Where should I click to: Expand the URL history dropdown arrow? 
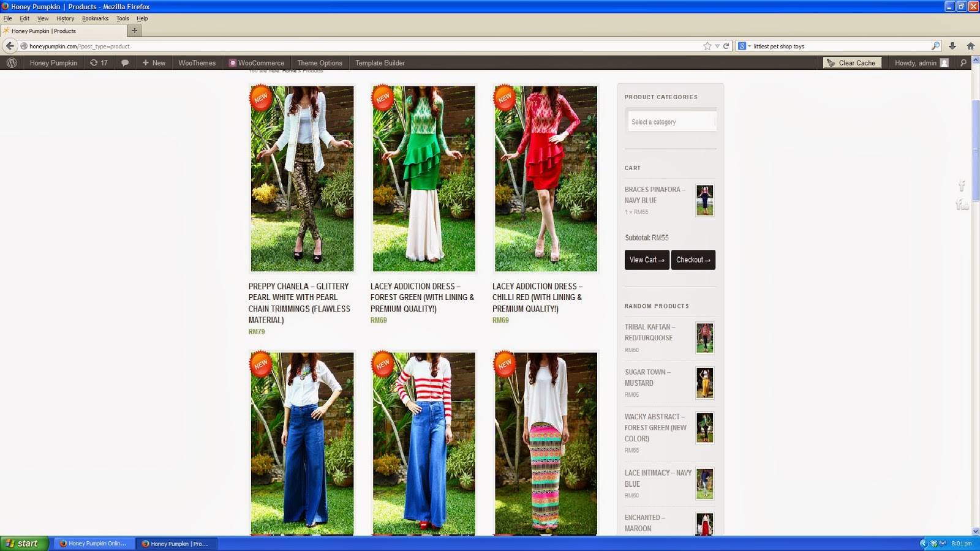pos(717,46)
